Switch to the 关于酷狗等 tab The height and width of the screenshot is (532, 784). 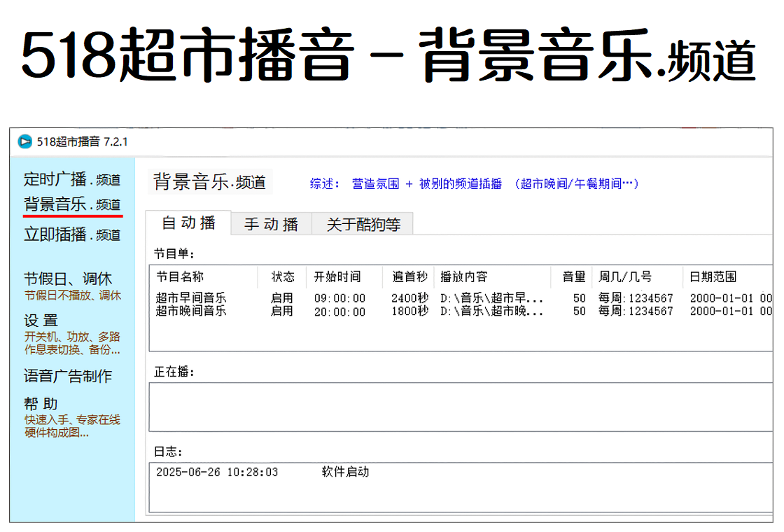(x=363, y=224)
